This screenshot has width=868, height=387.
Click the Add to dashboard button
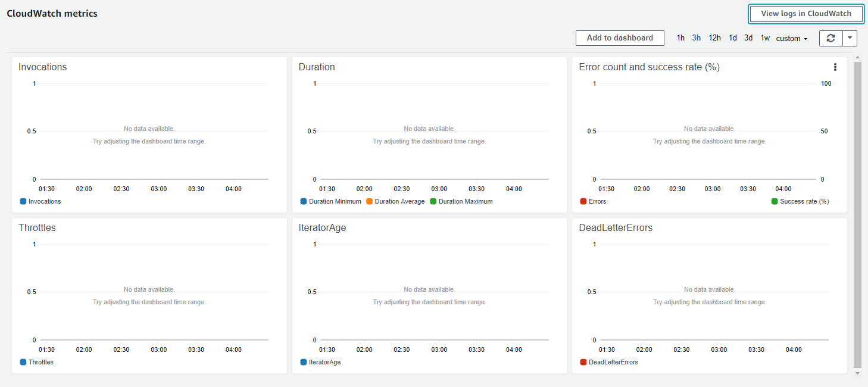coord(620,38)
